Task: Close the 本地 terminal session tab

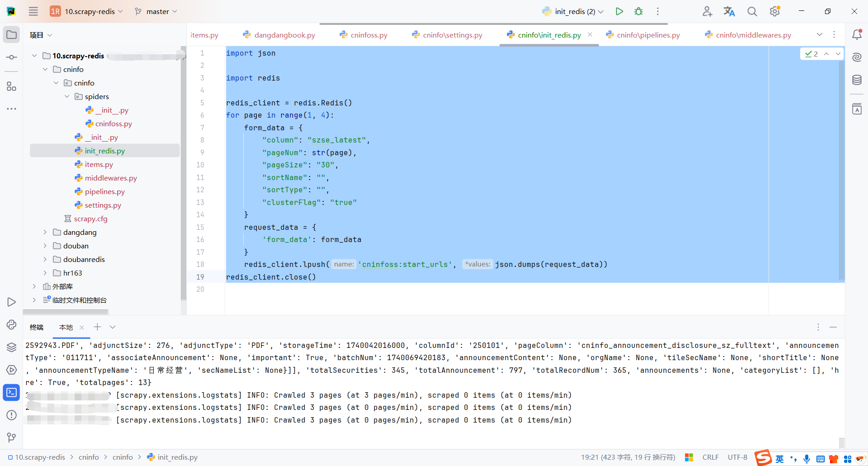Action: coord(82,327)
